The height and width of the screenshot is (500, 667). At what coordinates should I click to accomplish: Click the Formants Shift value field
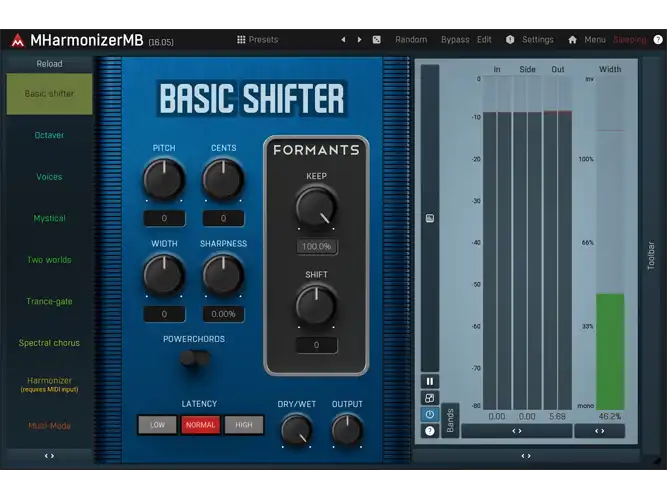316,345
